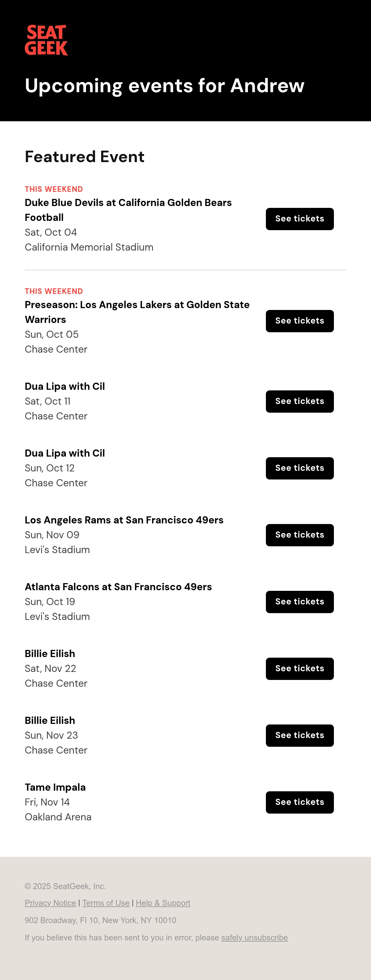Click the safely unsubscribe link
This screenshot has width=371, height=980.
pyautogui.click(x=254, y=937)
